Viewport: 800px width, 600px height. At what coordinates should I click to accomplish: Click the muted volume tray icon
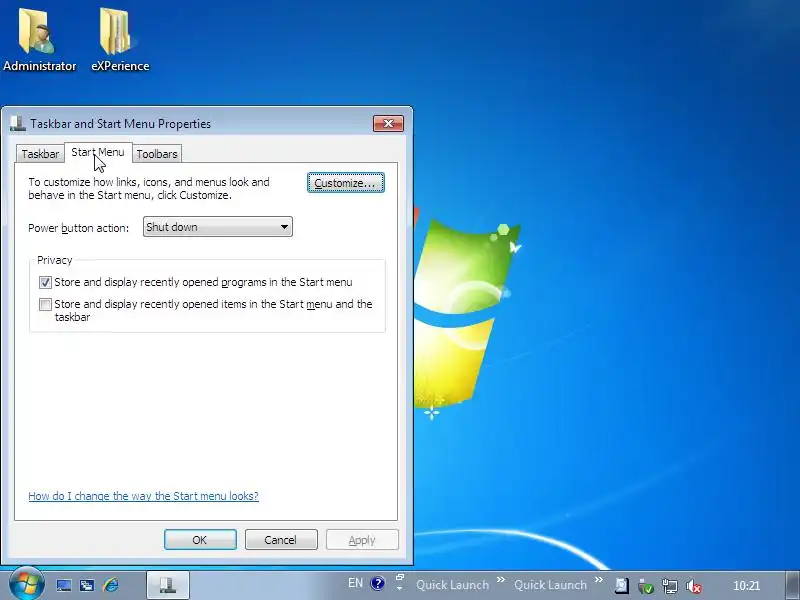coord(693,586)
